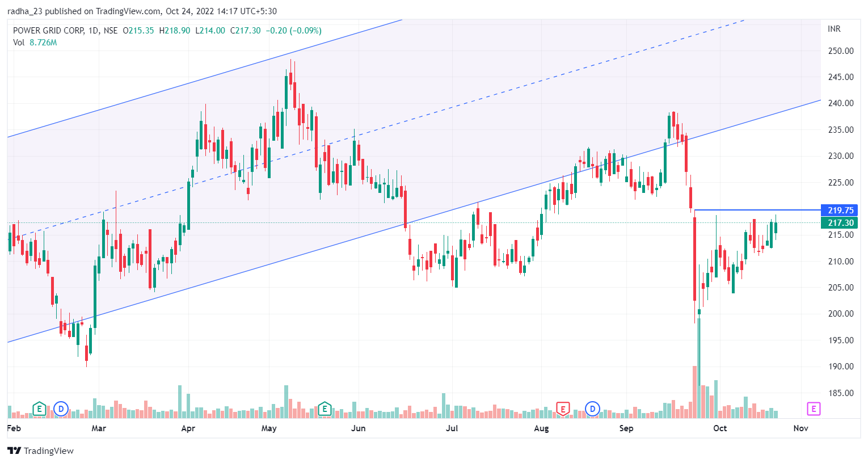Click the Apr label on time axis

pyautogui.click(x=188, y=428)
